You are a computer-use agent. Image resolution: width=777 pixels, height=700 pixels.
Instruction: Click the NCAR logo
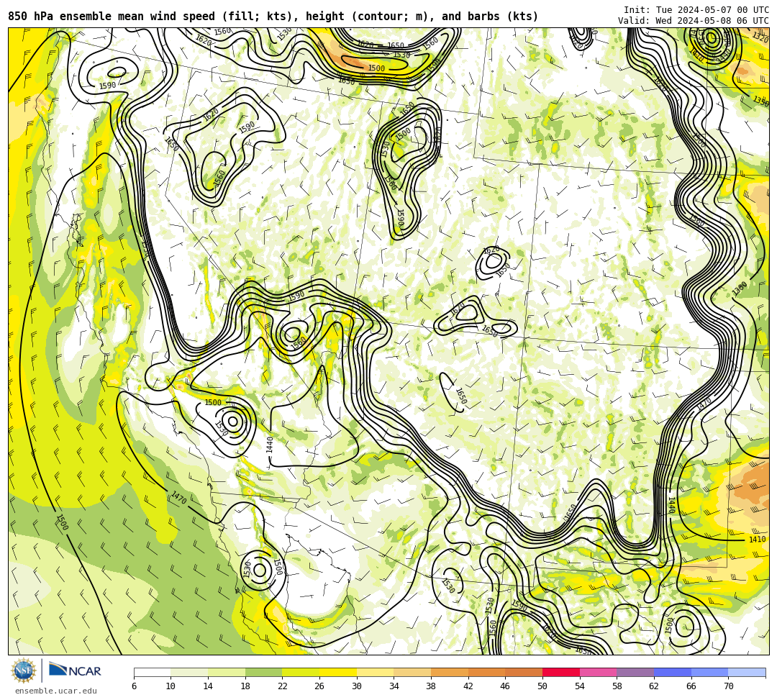(75, 671)
